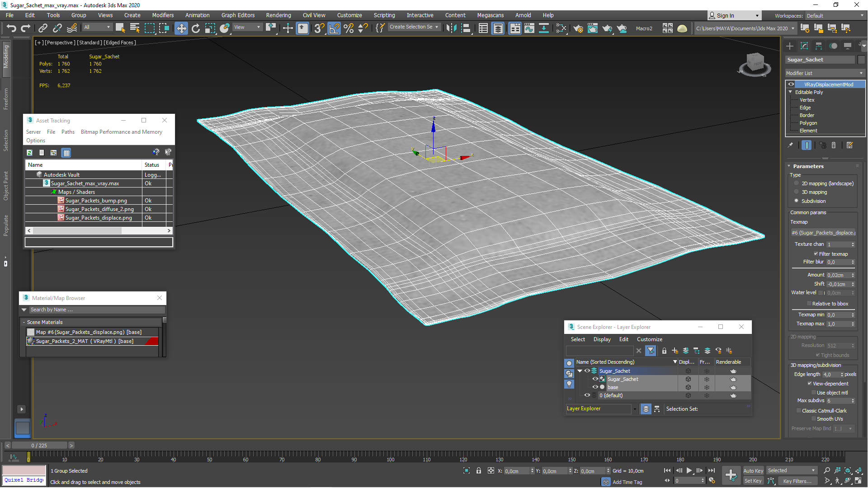Click the Play Animation button
This screenshot has width=868, height=488.
tap(689, 470)
